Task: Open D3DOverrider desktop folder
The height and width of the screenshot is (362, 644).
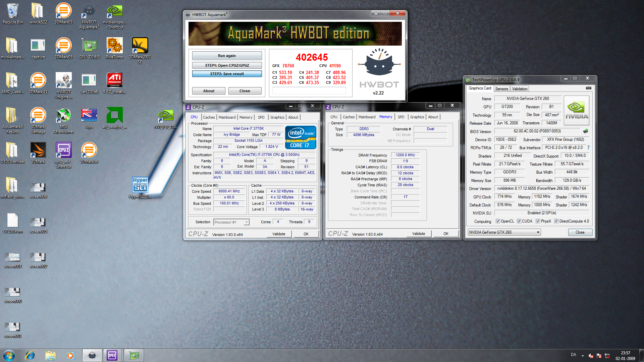Action: pyautogui.click(x=13, y=153)
